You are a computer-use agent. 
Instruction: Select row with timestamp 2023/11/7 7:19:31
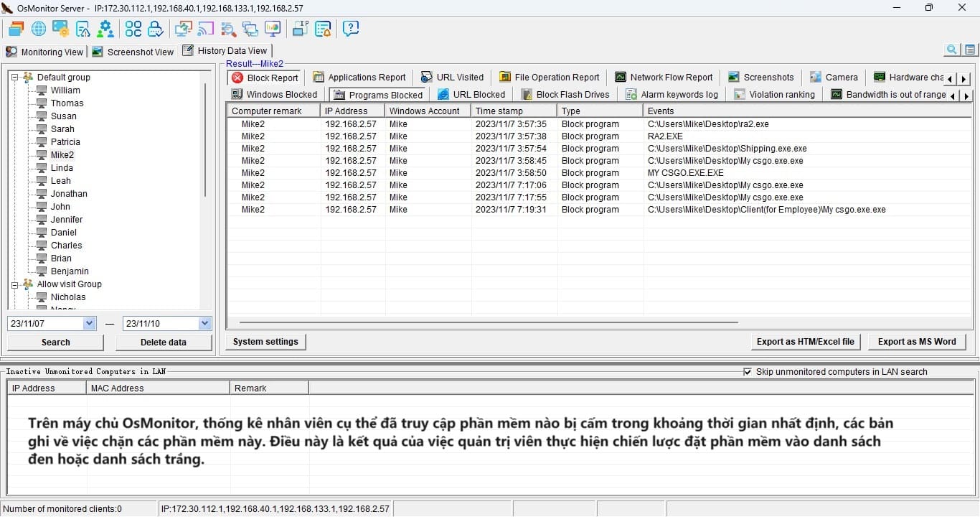(x=599, y=210)
